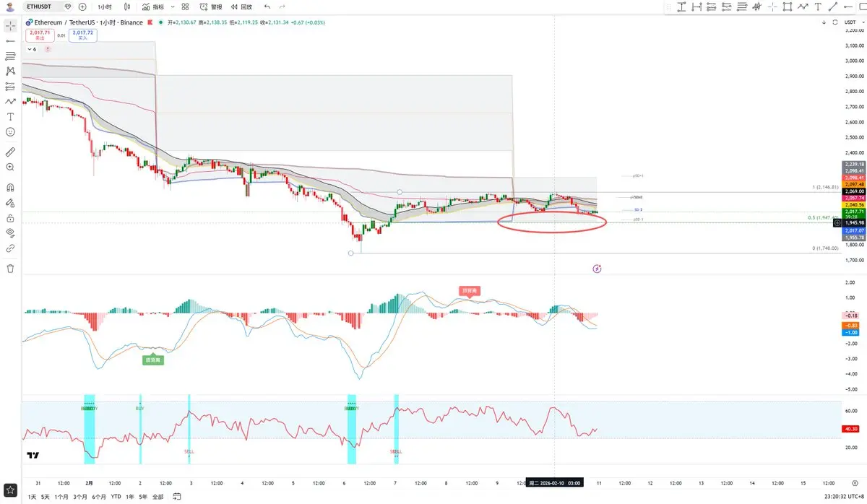Activate the zoom in tool
The height and width of the screenshot is (504, 867).
pyautogui.click(x=10, y=167)
